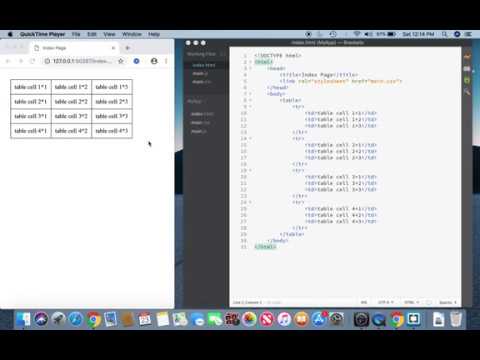Image resolution: width=480 pixels, height=360 pixels.
Task: Select the Index Page browser tab
Action: pos(74,48)
